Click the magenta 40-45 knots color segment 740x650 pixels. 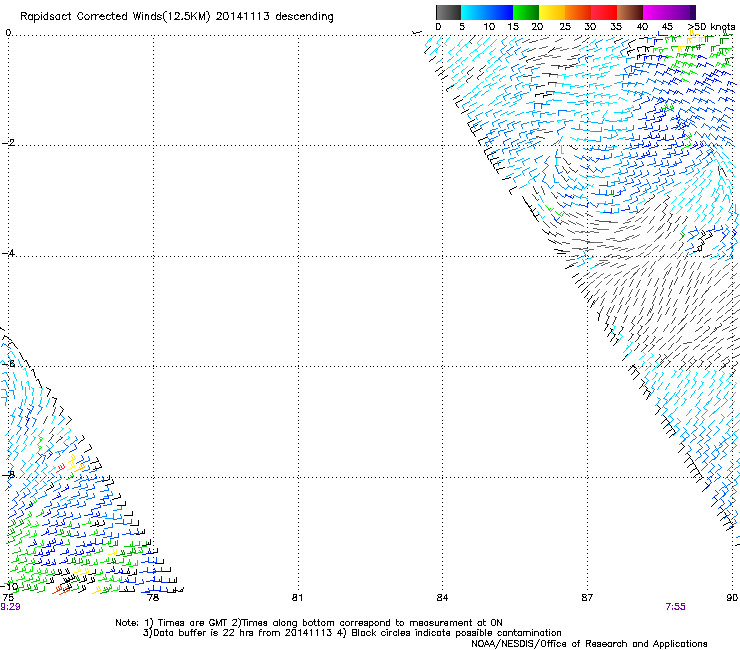[x=656, y=12]
